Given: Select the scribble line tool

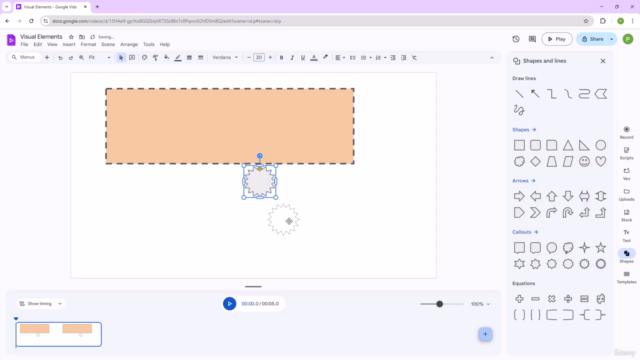Looking at the screenshot, I should click(x=519, y=110).
